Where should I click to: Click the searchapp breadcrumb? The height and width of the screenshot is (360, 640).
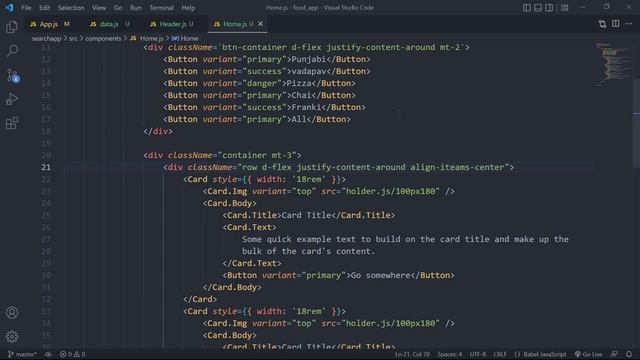[47, 38]
